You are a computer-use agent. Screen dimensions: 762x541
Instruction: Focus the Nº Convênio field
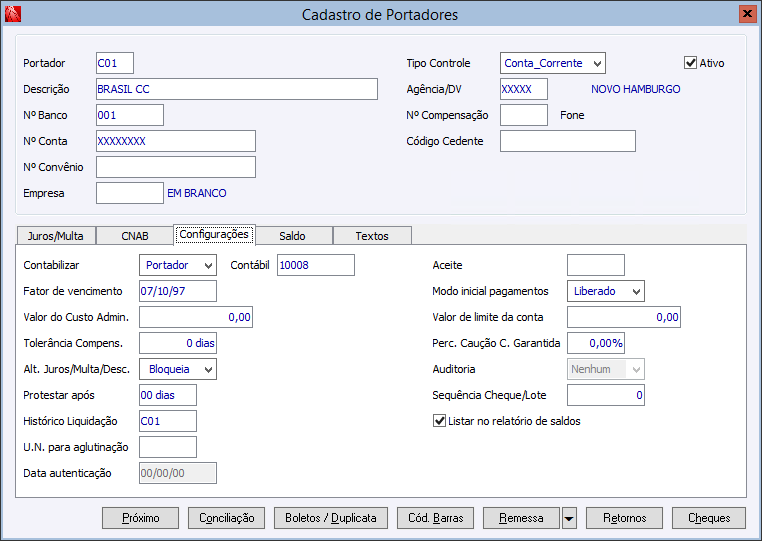click(175, 167)
